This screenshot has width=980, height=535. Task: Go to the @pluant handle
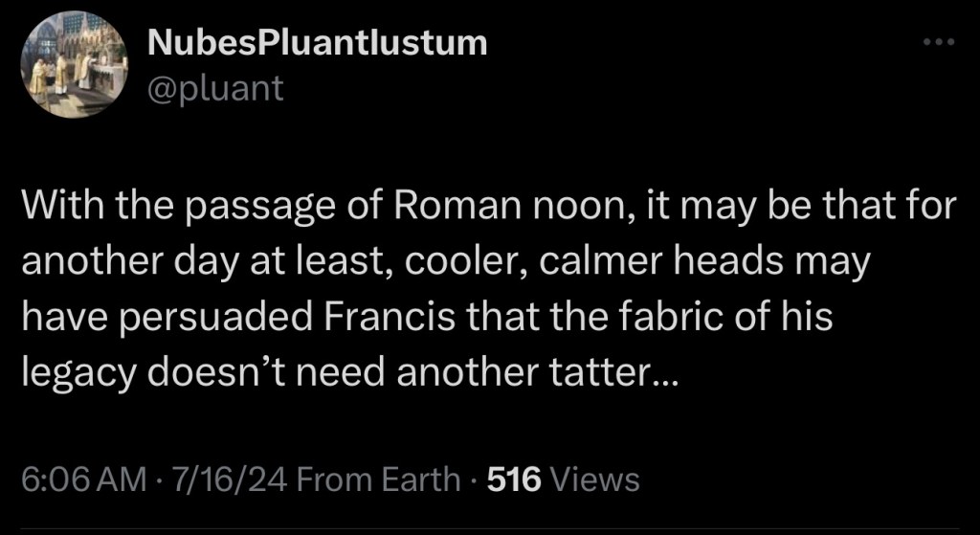click(x=215, y=89)
